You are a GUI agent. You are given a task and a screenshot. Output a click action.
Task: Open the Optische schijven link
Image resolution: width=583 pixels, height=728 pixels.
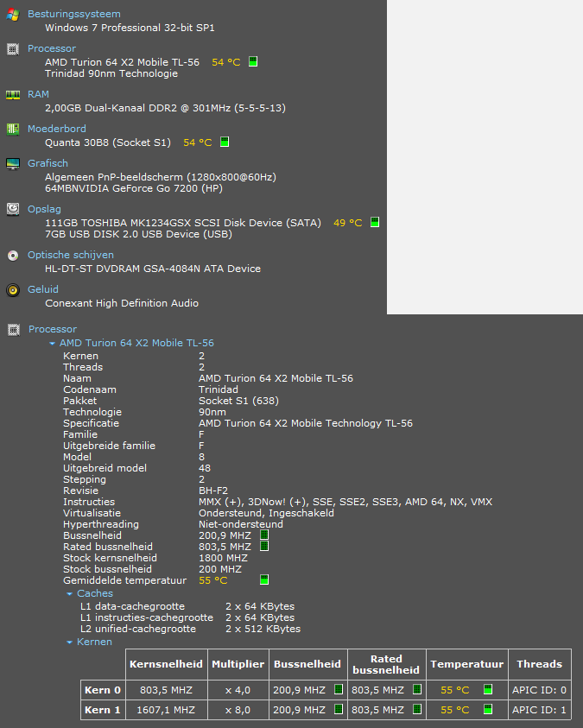71,255
